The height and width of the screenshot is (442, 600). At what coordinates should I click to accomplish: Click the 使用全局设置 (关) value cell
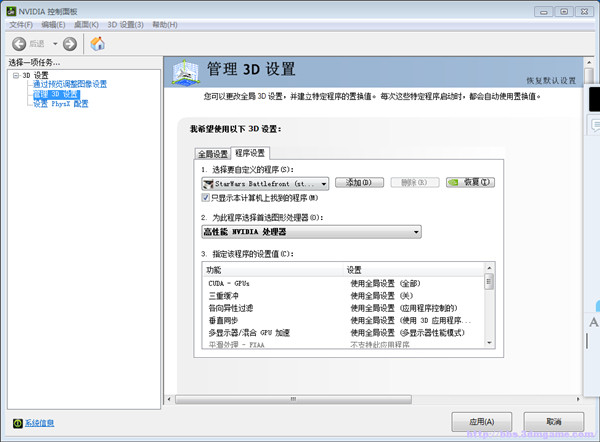click(382, 296)
